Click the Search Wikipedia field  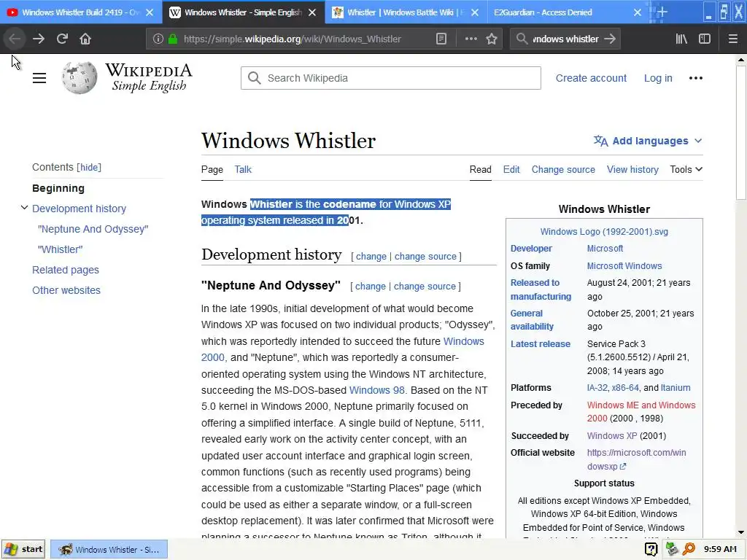391,78
